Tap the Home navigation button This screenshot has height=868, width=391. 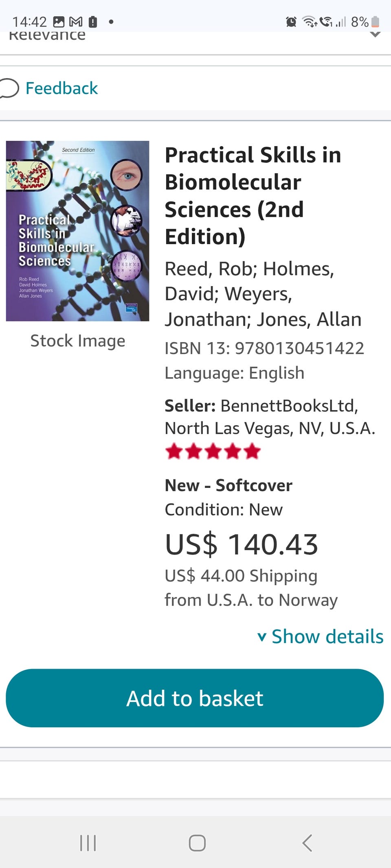pyautogui.click(x=197, y=843)
